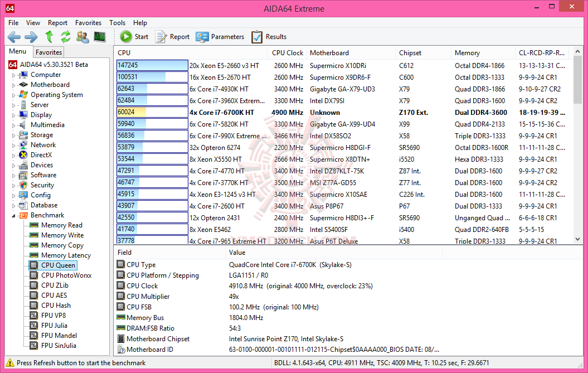
Task: Select the Security shield icon
Action: pyautogui.click(x=23, y=185)
